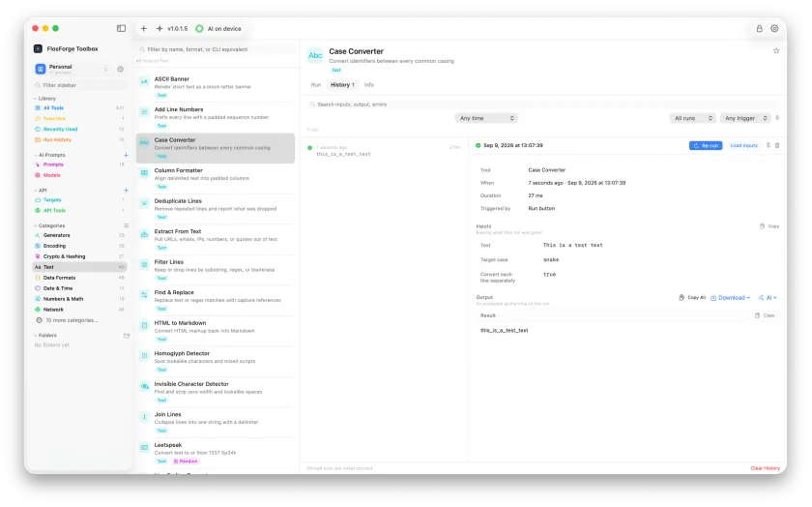Click the Load inputs link
Viewport: 812px width, 507px height.
pos(743,146)
